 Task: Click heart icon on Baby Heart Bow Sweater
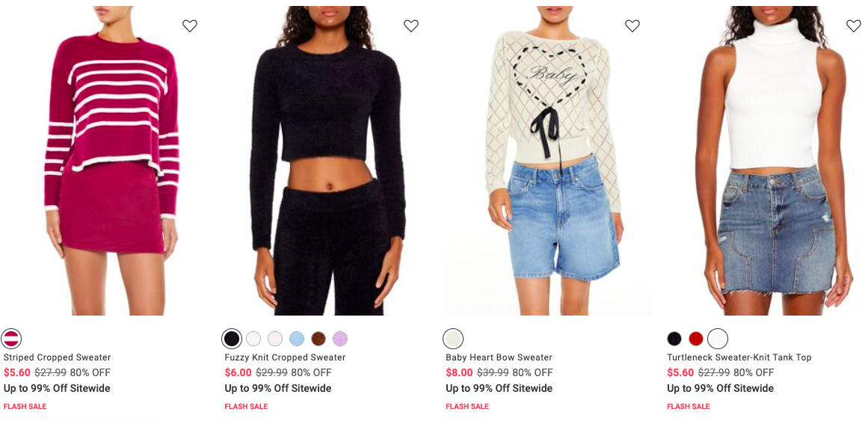(x=632, y=25)
